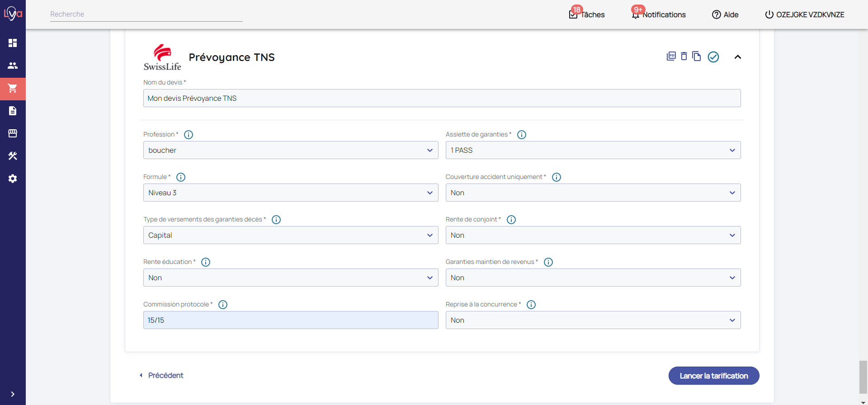Open the Notifications menu
The width and height of the screenshot is (868, 405).
[659, 14]
